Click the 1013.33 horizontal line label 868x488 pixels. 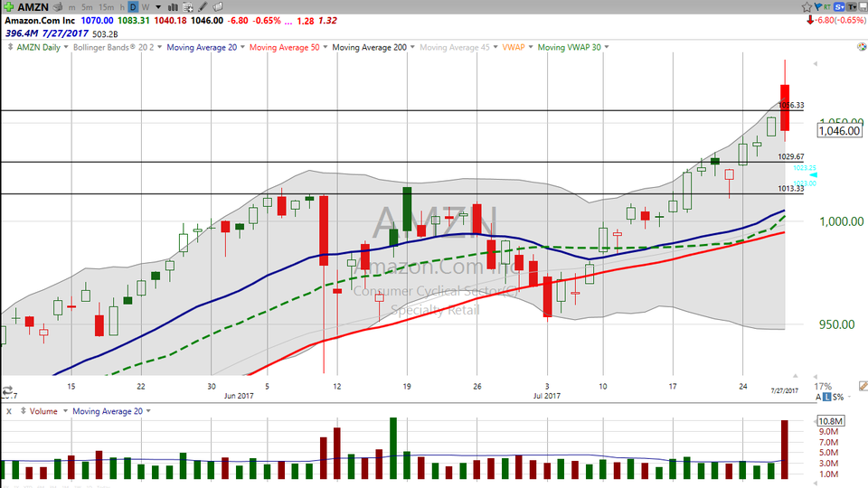pos(791,189)
